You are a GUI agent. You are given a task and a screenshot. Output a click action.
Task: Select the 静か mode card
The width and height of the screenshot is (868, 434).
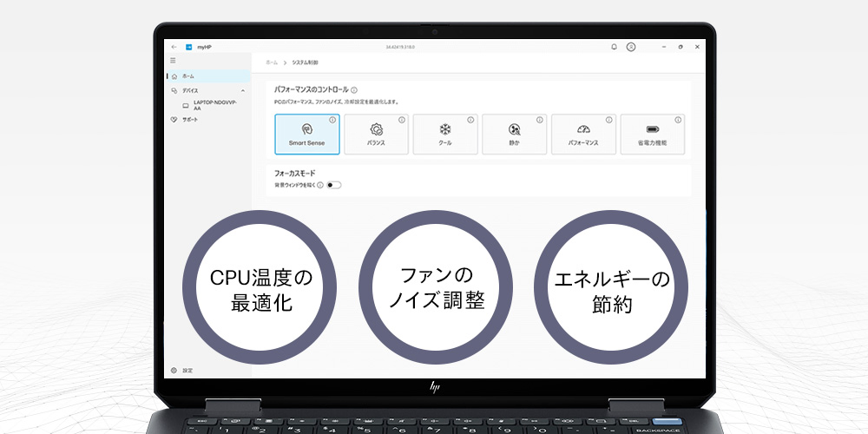coord(514,135)
